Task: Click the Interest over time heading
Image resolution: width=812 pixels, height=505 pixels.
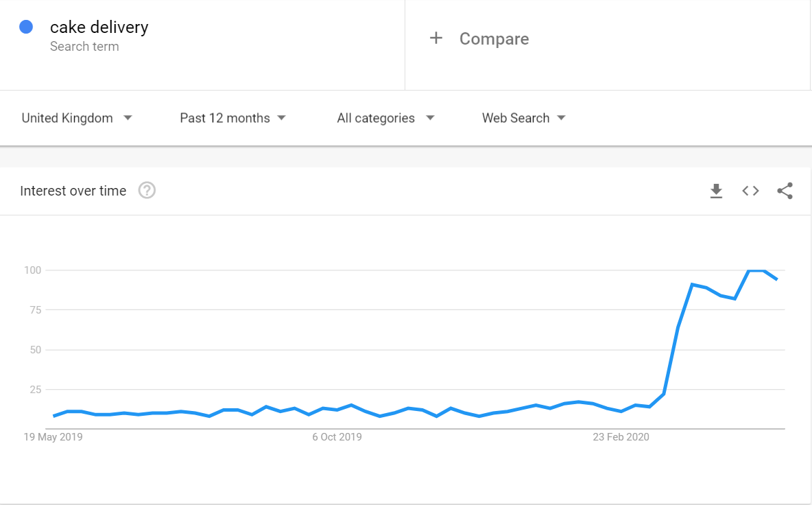Action: tap(73, 191)
